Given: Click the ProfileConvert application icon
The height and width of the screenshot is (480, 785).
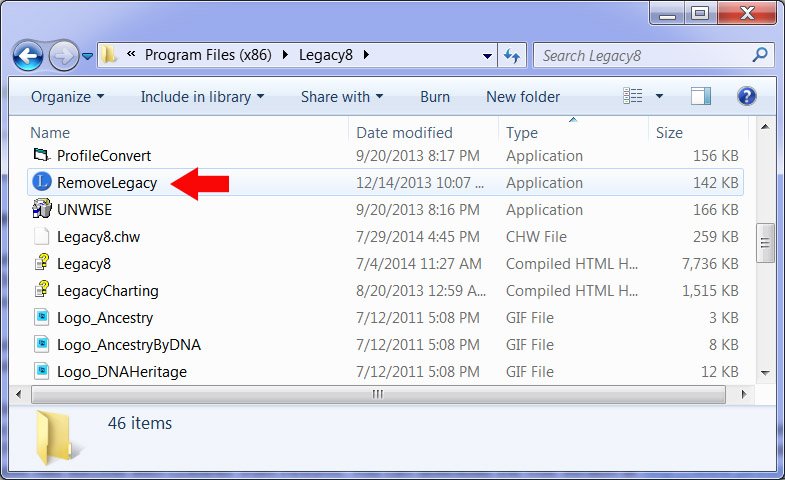Looking at the screenshot, I should [42, 155].
